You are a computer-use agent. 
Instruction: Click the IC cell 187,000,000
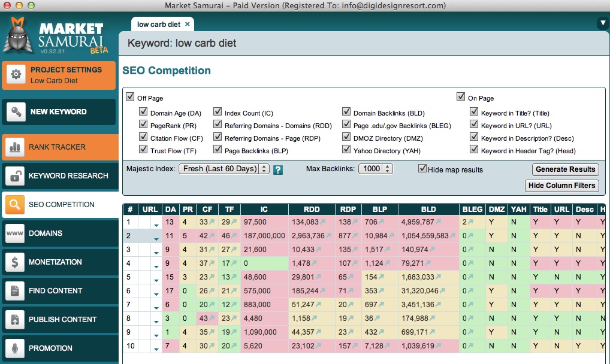[264, 236]
